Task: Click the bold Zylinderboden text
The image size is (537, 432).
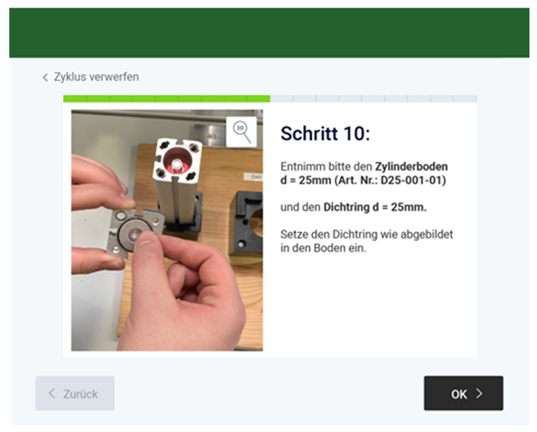Action: tap(411, 166)
